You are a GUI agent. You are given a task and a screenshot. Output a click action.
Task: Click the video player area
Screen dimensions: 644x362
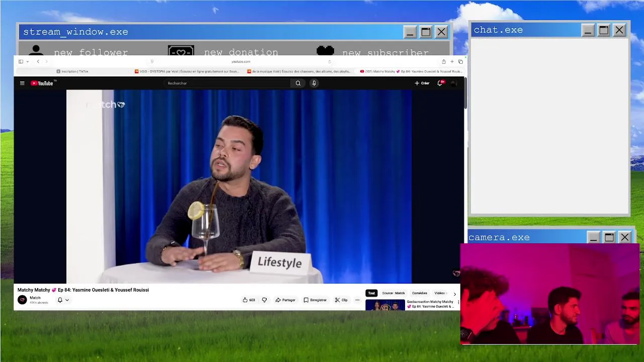[x=239, y=186]
